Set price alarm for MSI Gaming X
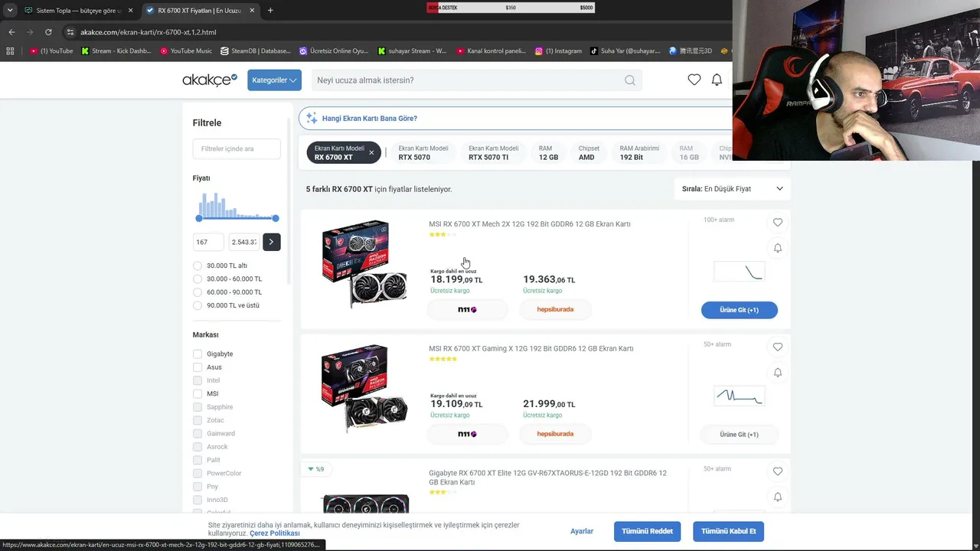980x551 pixels. [778, 373]
